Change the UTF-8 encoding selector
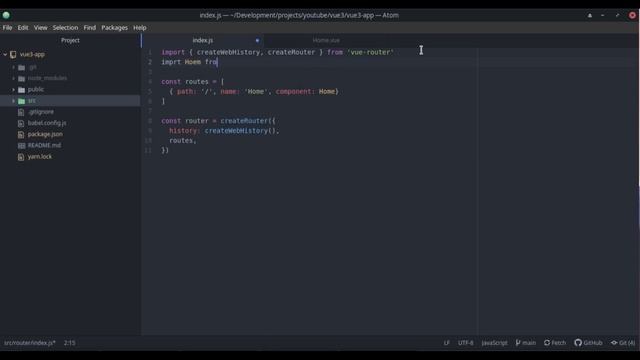This screenshot has height=360, width=640. [x=465, y=343]
